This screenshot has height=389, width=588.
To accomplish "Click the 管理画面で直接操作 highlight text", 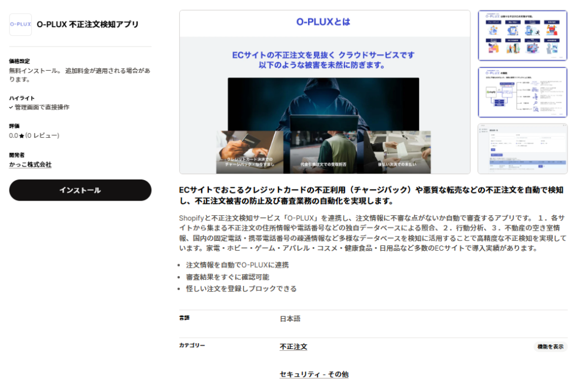I will click(42, 107).
